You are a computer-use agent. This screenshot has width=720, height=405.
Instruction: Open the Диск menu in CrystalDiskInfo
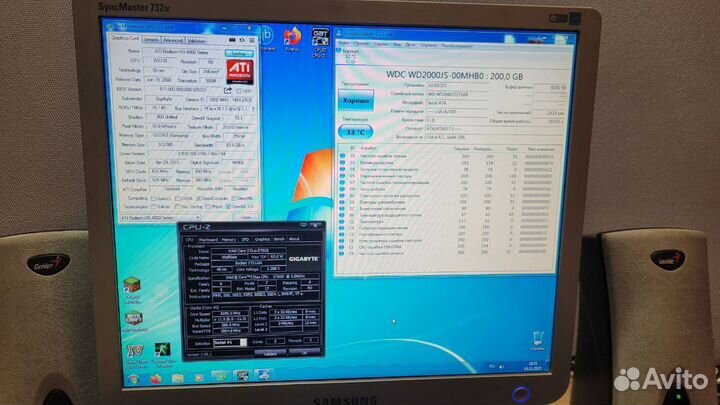coord(410,45)
